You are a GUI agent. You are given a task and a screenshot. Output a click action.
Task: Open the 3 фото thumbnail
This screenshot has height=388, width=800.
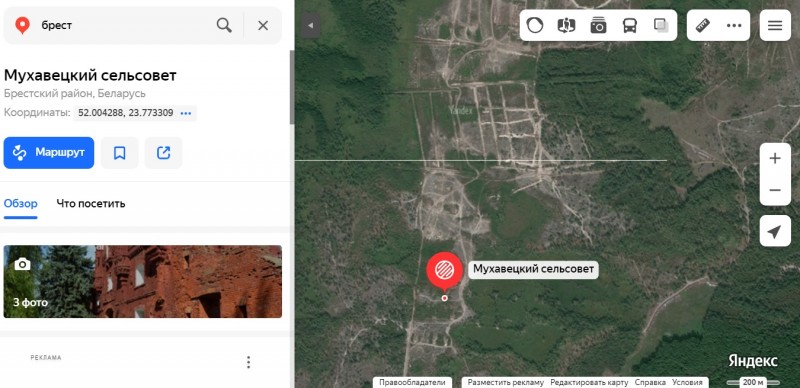pos(143,281)
